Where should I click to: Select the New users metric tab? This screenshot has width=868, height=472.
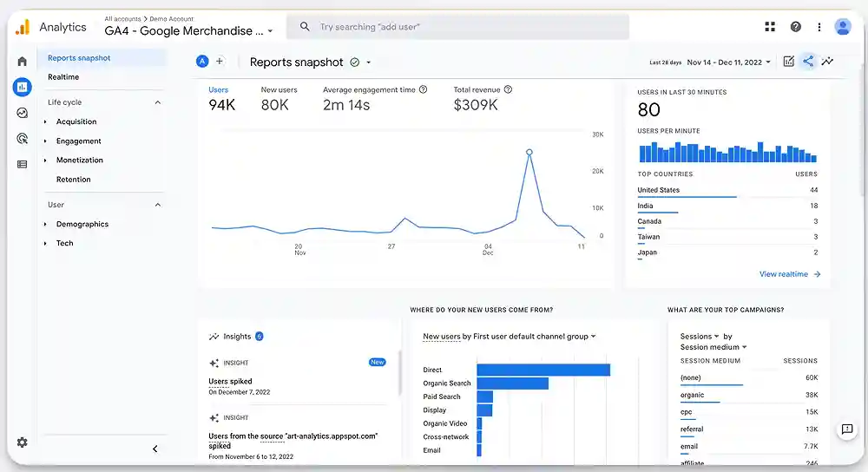(x=279, y=100)
